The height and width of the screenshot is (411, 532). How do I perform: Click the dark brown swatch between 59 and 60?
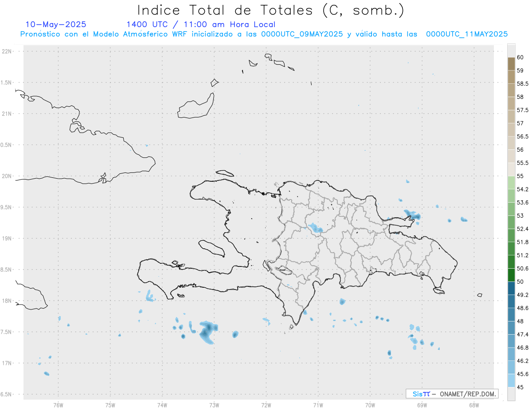[511, 64]
